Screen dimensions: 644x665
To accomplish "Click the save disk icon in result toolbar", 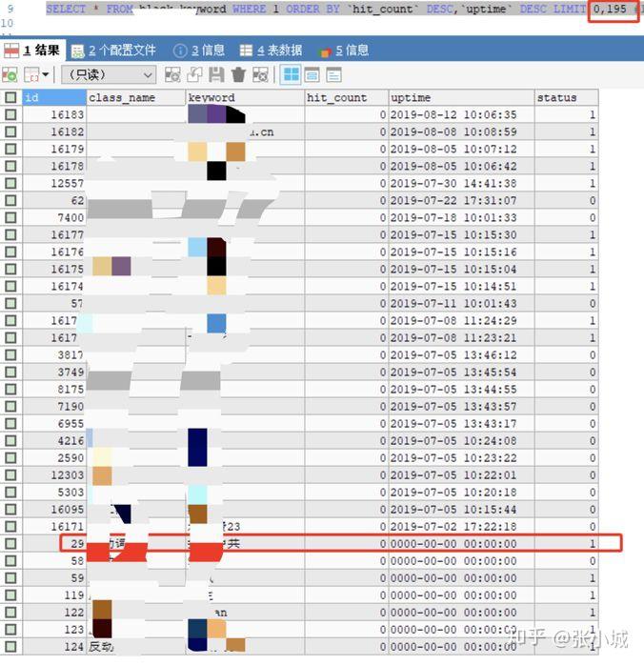I will coord(216,75).
